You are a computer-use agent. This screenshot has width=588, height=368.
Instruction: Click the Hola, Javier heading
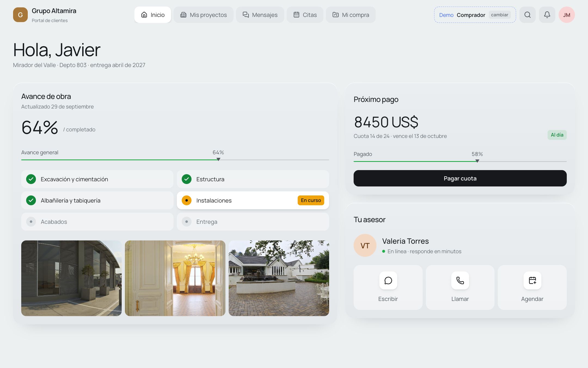(x=57, y=50)
